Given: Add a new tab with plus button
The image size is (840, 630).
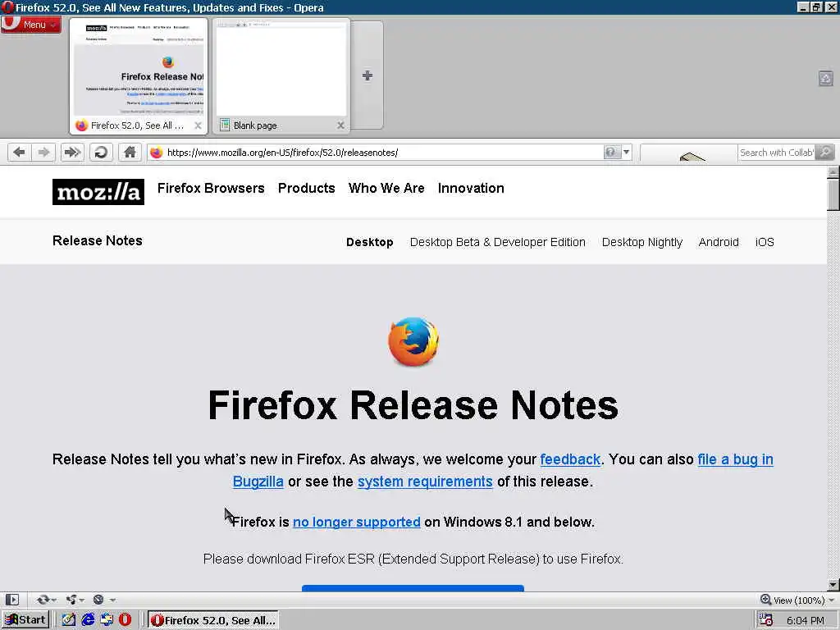Looking at the screenshot, I should [x=367, y=75].
